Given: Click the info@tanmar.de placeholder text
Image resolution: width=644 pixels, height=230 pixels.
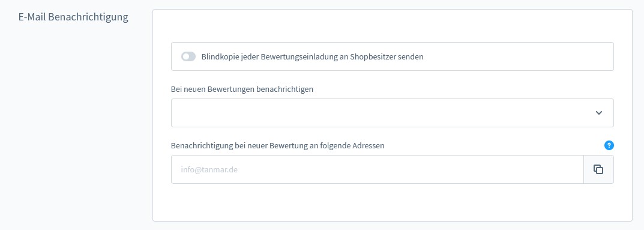Looking at the screenshot, I should coord(209,169).
